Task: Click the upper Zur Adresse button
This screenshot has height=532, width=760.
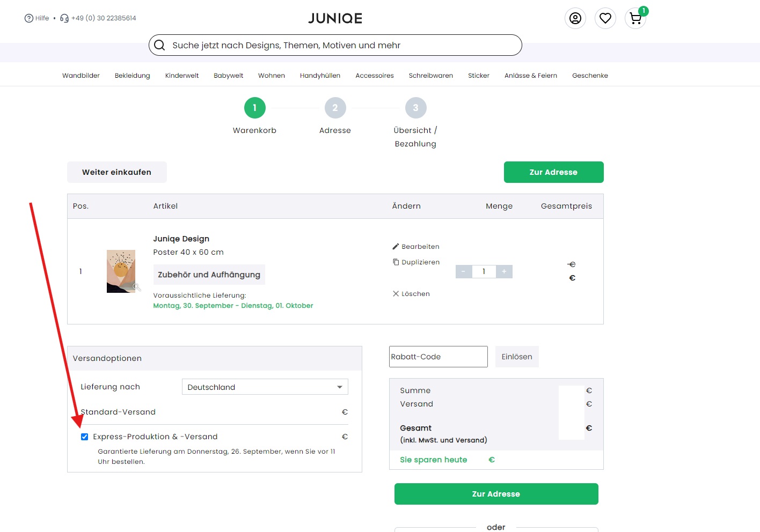Action: coord(554,172)
